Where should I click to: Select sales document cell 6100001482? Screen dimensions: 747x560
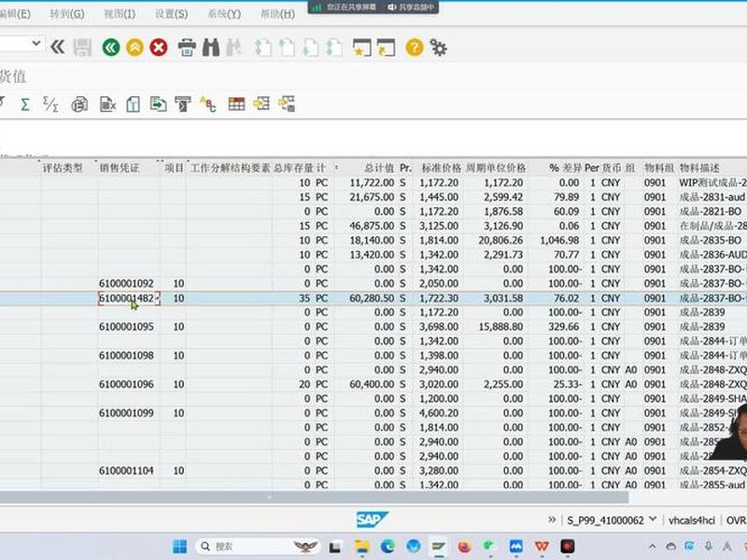129,299
